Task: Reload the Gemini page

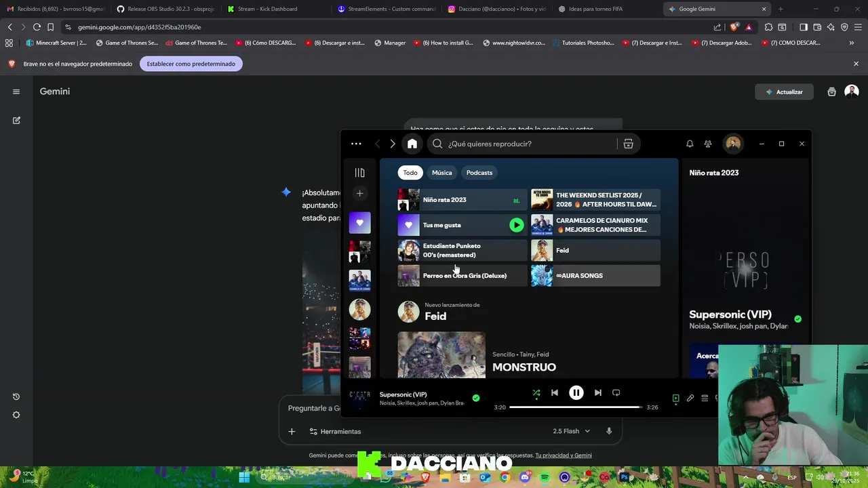Action: (37, 27)
